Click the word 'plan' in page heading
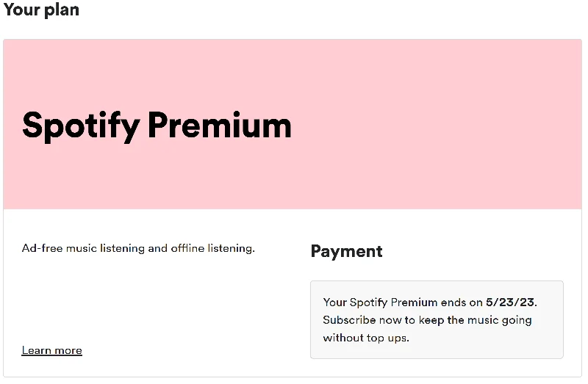The image size is (588, 384). click(x=62, y=10)
